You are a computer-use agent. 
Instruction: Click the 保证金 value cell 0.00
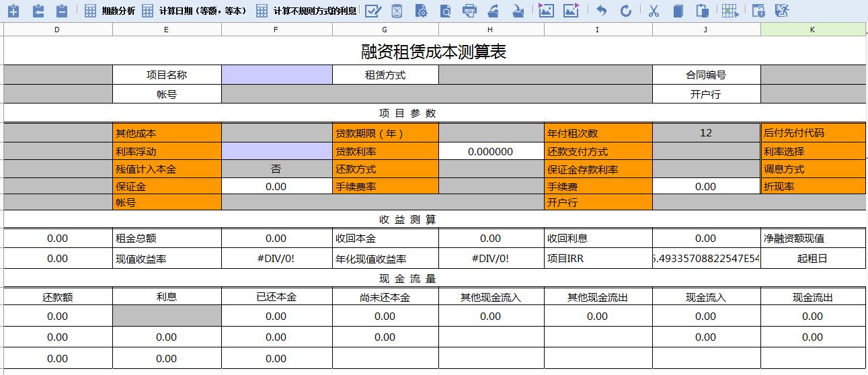(x=276, y=186)
